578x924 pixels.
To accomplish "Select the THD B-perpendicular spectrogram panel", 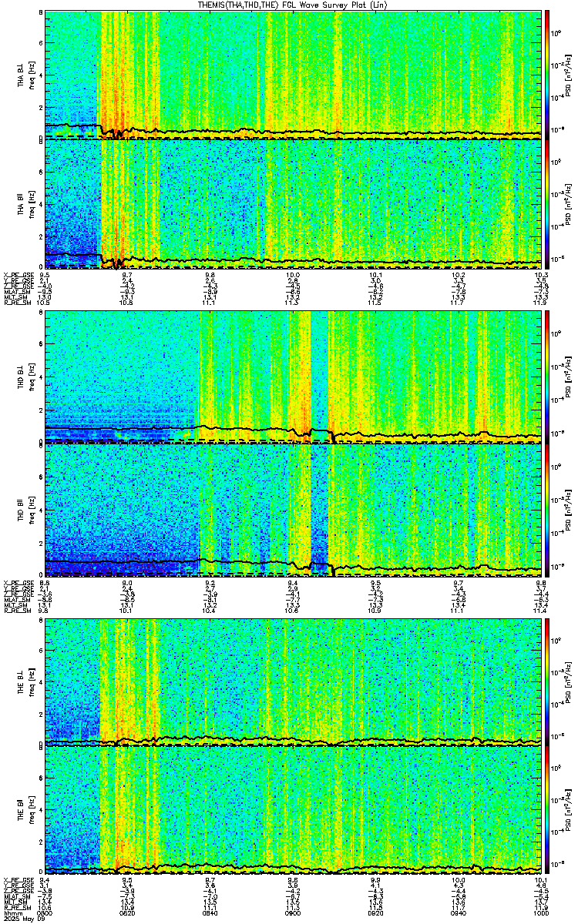I will [x=293, y=377].
